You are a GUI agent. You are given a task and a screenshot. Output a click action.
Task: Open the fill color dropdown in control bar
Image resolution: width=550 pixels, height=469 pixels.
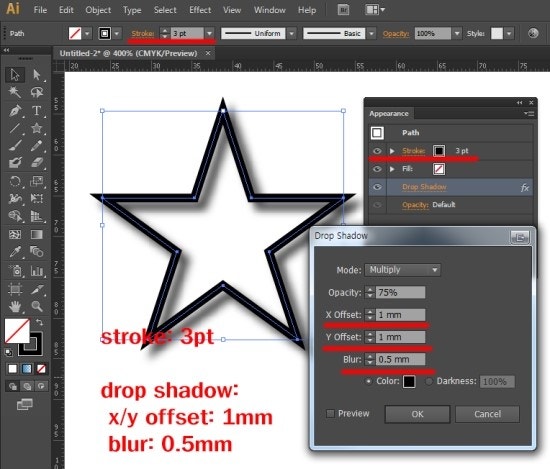pos(87,33)
